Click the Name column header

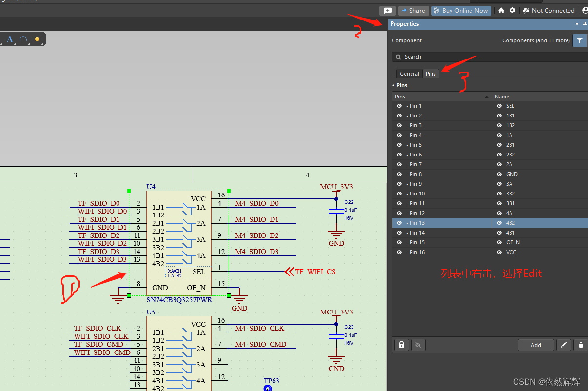[x=540, y=97]
